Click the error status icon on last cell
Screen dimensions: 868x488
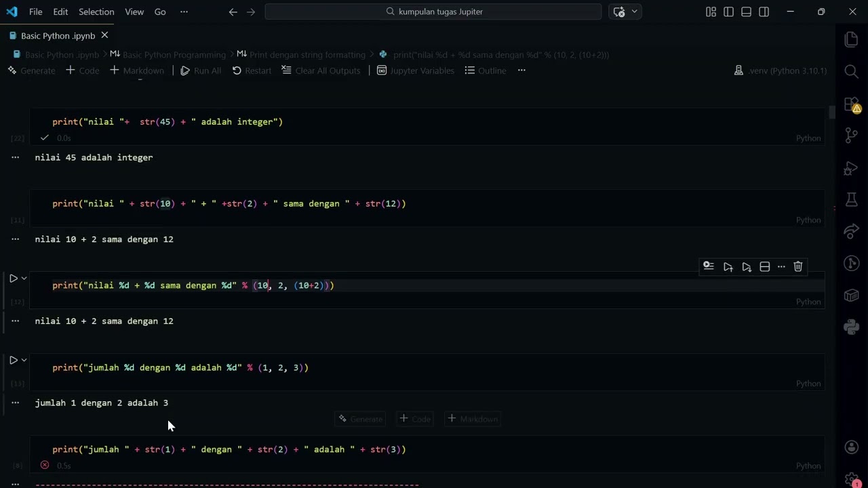[x=45, y=465]
